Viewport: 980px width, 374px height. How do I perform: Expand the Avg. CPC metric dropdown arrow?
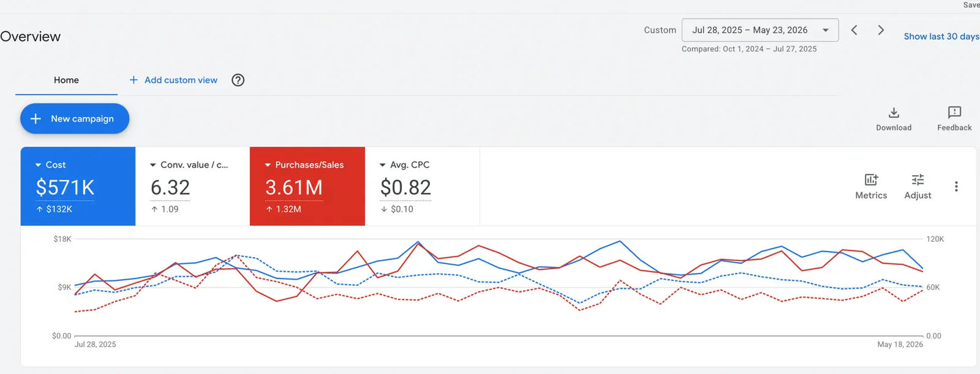click(x=383, y=165)
